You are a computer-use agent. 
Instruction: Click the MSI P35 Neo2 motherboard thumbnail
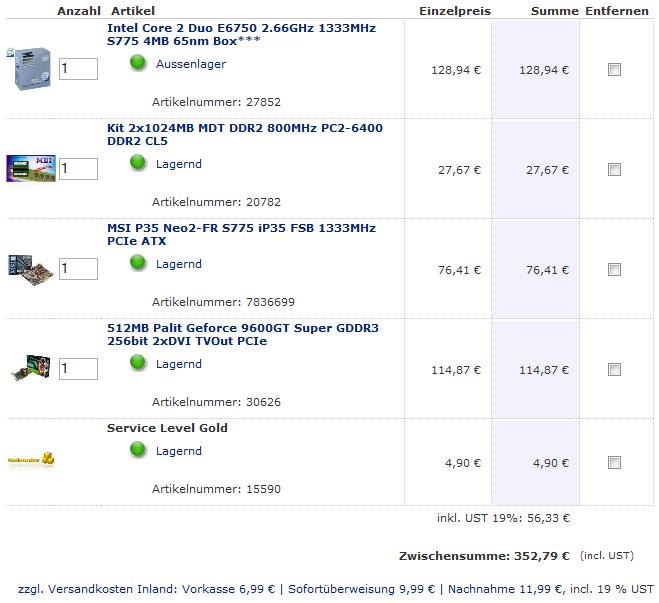pyautogui.click(x=31, y=269)
